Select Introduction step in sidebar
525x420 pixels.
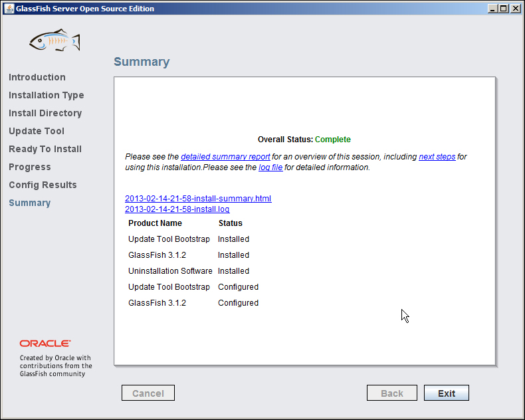pos(37,77)
